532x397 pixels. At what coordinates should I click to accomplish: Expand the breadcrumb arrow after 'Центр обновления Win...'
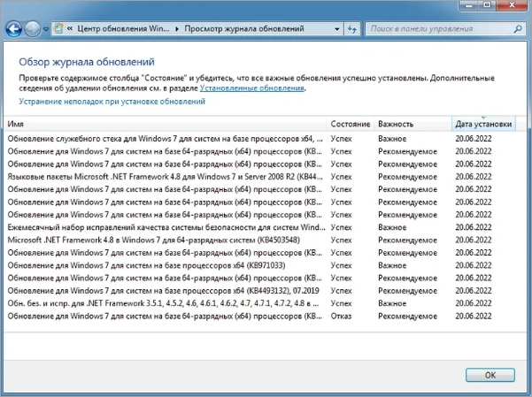click(x=177, y=29)
